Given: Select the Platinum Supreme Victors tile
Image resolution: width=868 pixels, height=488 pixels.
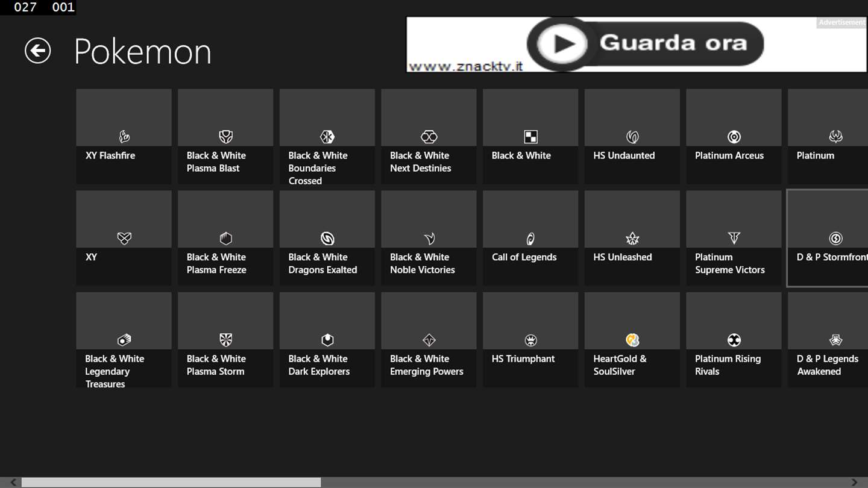Looking at the screenshot, I should 734,238.
